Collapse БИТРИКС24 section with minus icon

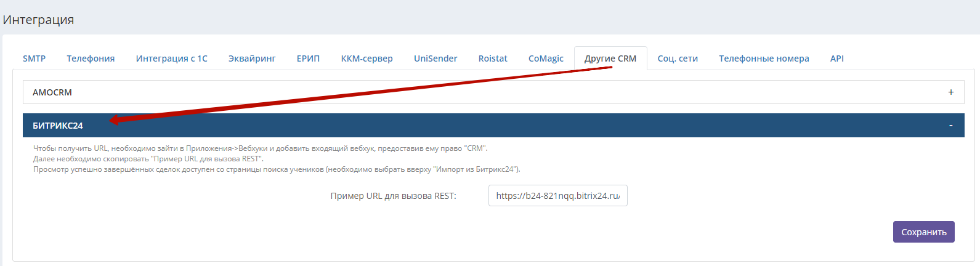pos(950,126)
